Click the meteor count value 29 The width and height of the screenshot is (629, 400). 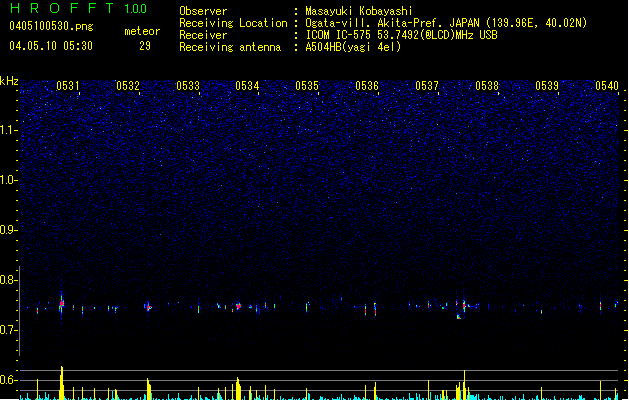[x=145, y=46]
